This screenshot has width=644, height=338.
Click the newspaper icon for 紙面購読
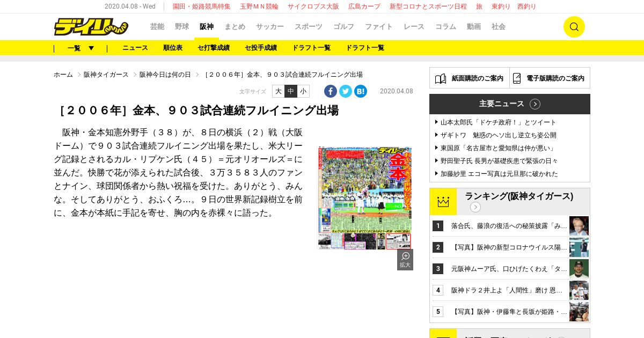(x=441, y=78)
